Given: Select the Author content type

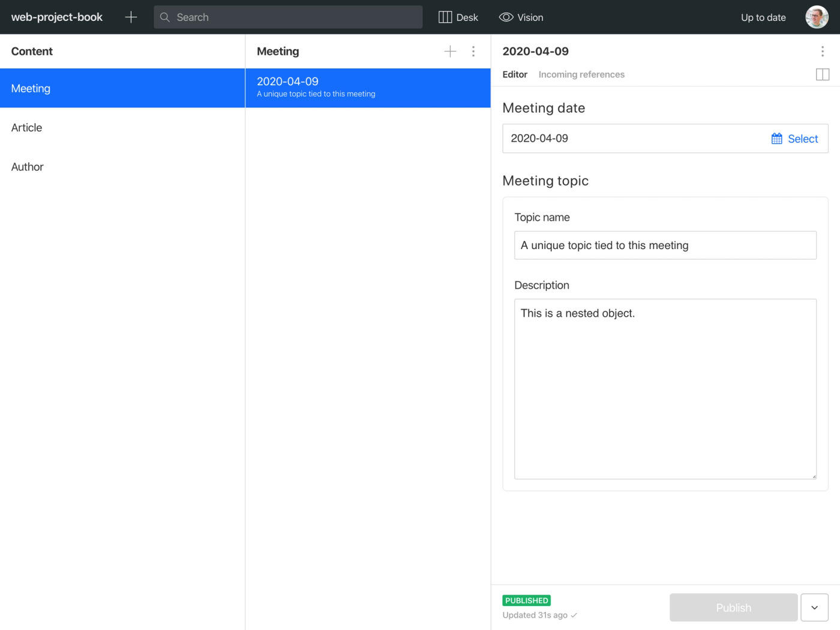Looking at the screenshot, I should pyautogui.click(x=27, y=167).
